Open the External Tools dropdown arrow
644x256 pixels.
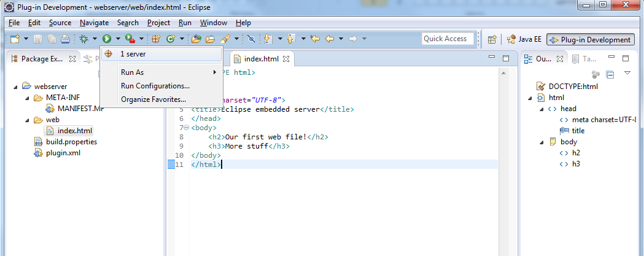coord(141,39)
